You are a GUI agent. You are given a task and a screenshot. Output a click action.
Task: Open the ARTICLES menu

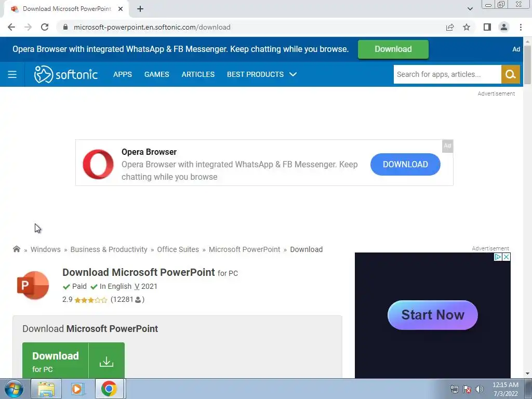[x=198, y=74]
